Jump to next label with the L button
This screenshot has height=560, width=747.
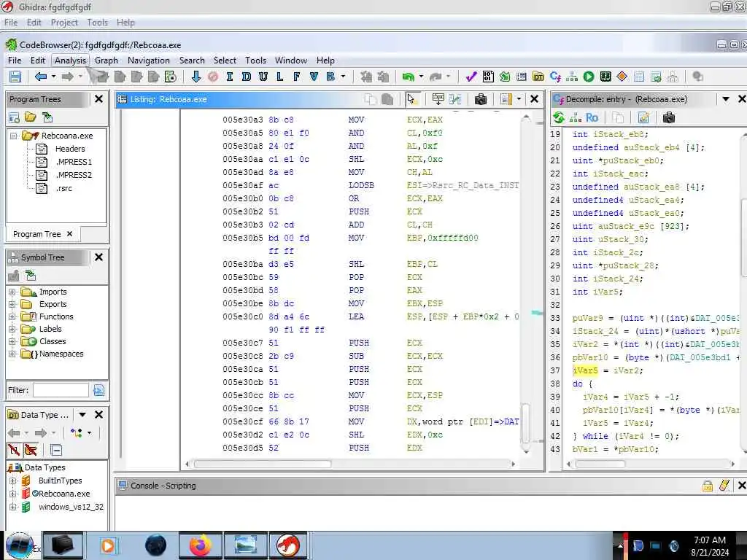pos(279,76)
